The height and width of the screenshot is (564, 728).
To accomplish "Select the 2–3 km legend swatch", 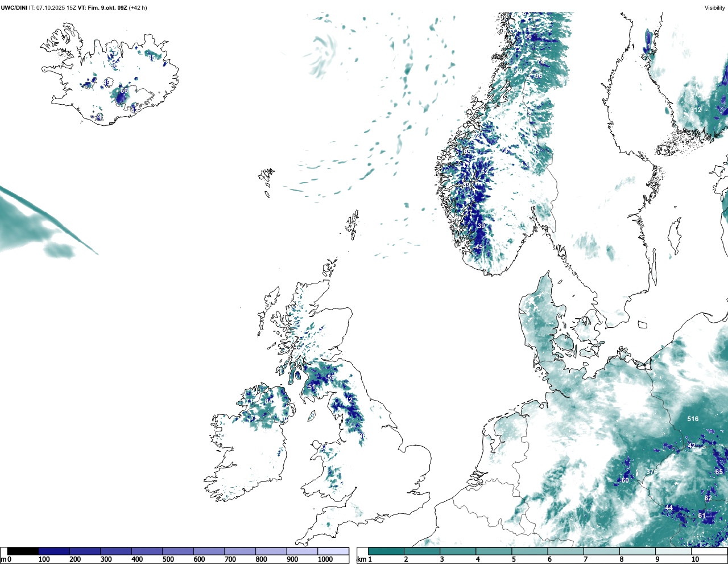I will tap(422, 551).
